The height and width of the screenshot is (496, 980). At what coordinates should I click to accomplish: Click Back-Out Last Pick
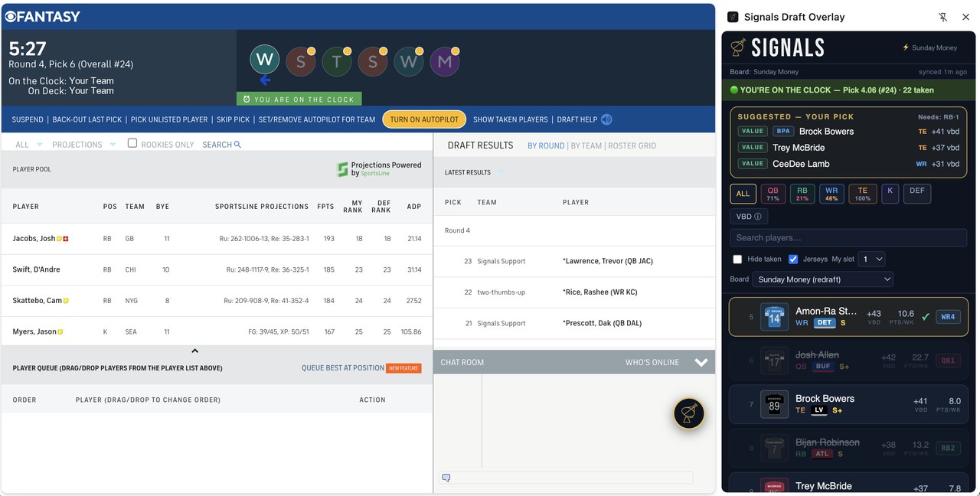click(x=87, y=119)
